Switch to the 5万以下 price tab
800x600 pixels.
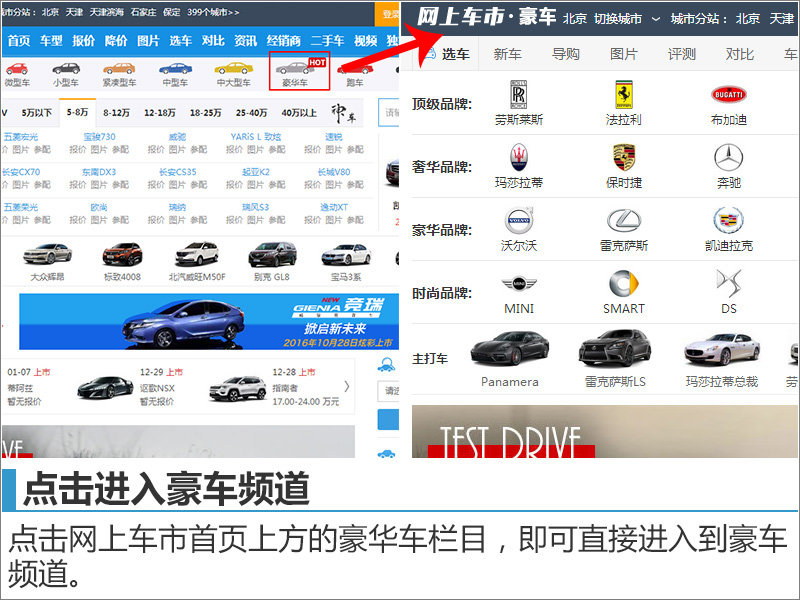[x=37, y=113]
